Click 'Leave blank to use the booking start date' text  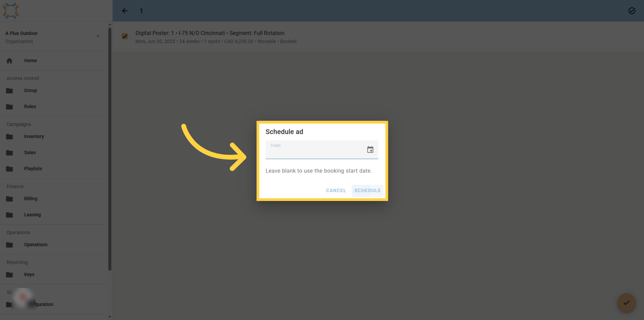tap(319, 171)
